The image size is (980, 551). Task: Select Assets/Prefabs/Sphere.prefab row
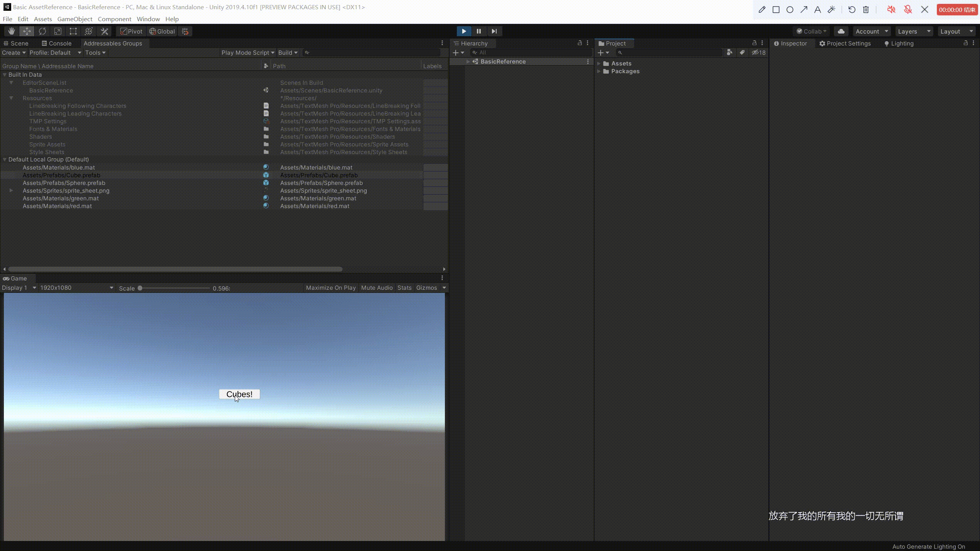(64, 183)
